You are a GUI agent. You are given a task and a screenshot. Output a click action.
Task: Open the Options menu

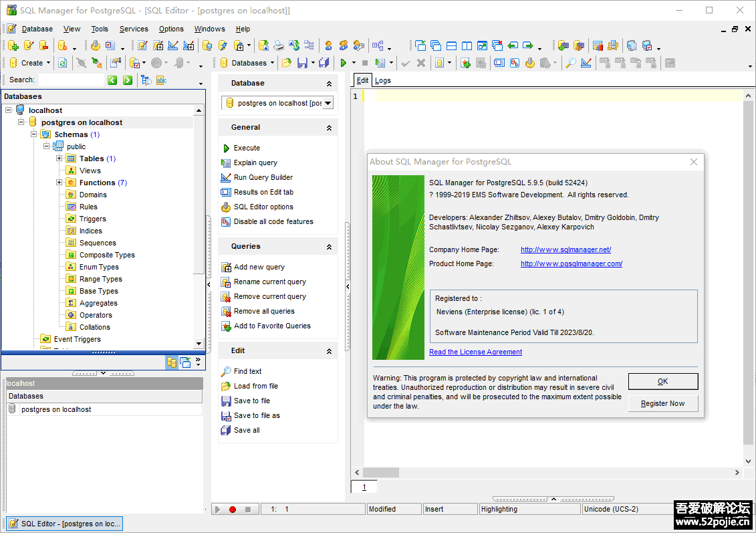[171, 29]
